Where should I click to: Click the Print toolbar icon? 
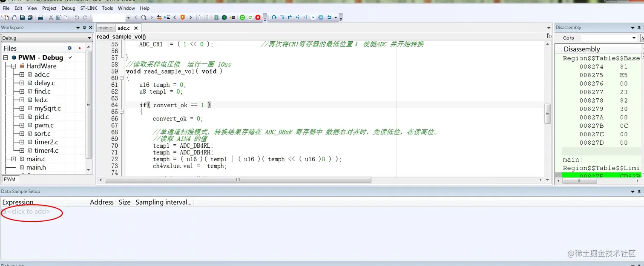pos(40,17)
